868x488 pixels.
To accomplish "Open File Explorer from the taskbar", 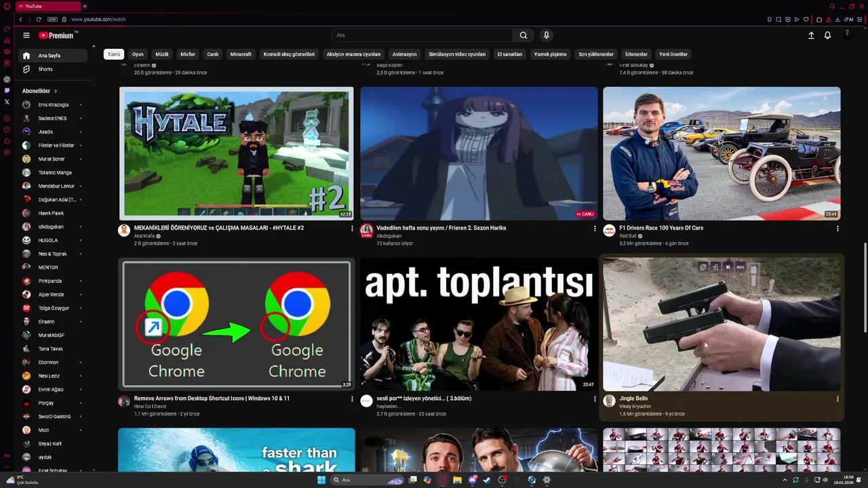I will click(457, 480).
